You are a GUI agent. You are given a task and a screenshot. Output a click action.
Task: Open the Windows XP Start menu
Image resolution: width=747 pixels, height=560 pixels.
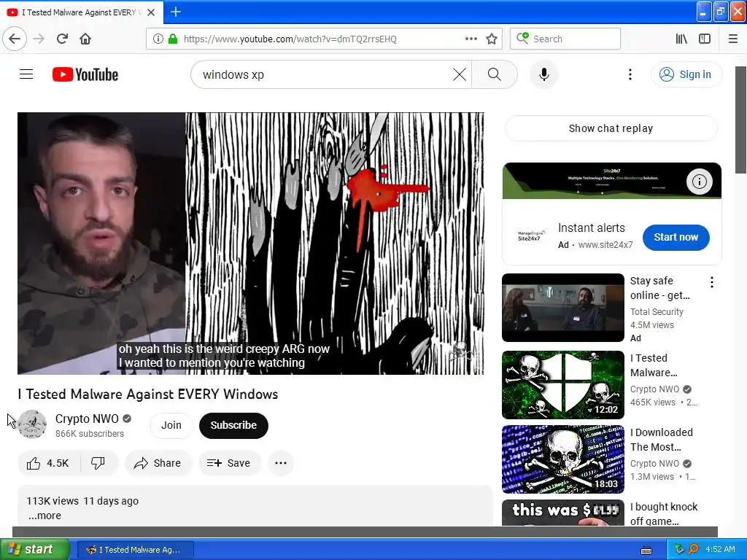pos(34,550)
